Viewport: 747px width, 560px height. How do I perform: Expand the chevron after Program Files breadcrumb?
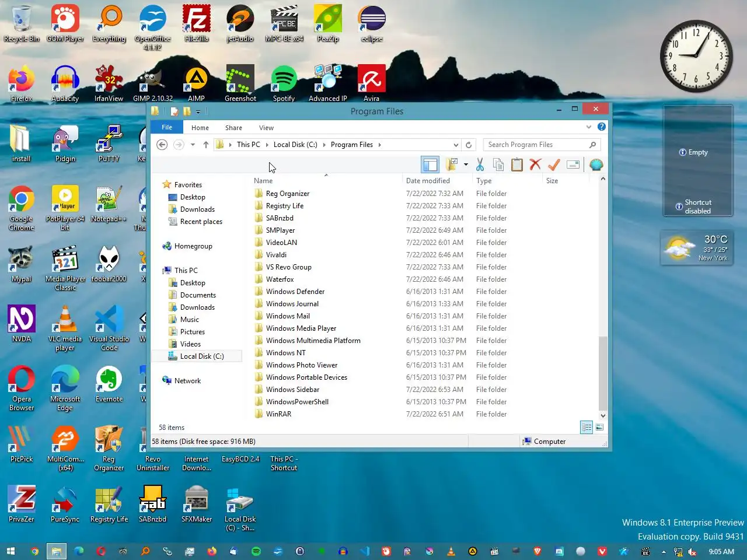(380, 145)
